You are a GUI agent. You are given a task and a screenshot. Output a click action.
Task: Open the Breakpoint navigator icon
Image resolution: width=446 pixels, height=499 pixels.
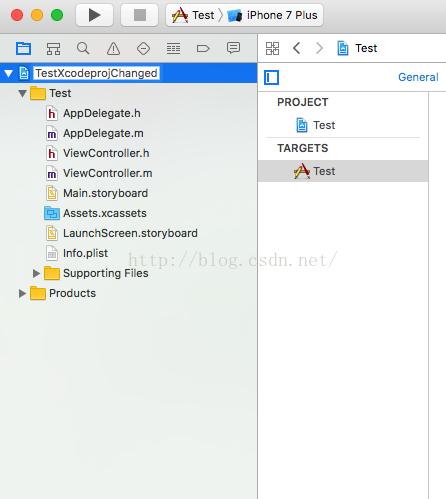click(x=203, y=49)
